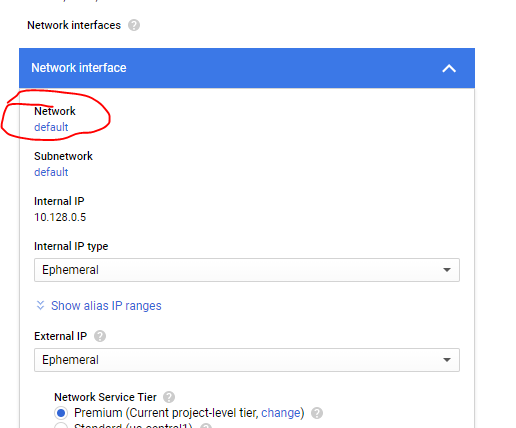Collapse the Network interface panel using chevron

click(x=449, y=68)
